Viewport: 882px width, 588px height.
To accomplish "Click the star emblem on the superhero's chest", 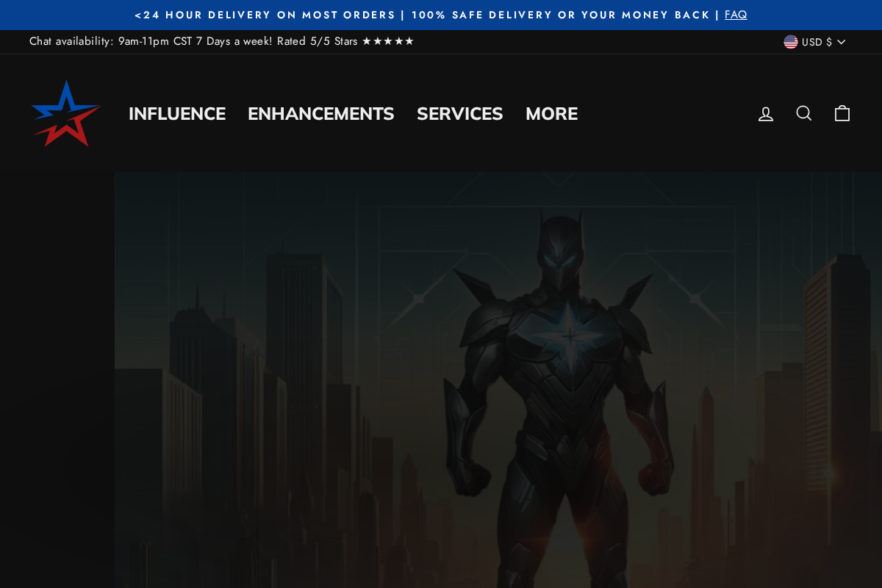I will 572,334.
